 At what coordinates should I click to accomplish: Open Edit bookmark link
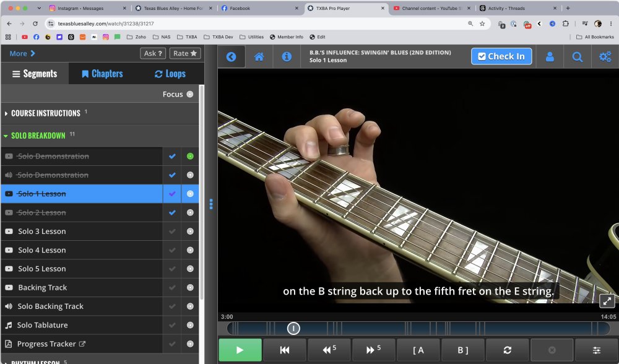tap(318, 37)
